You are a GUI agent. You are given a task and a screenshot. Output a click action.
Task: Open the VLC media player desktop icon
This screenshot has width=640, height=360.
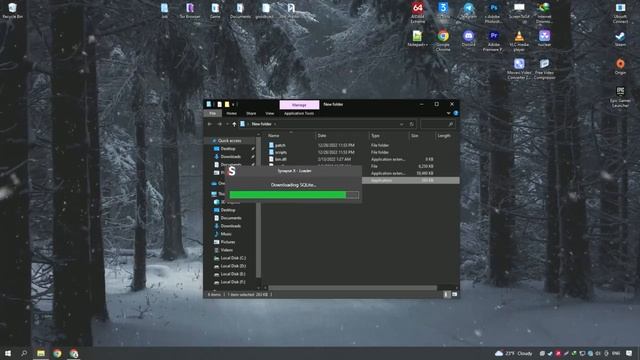[x=519, y=40]
